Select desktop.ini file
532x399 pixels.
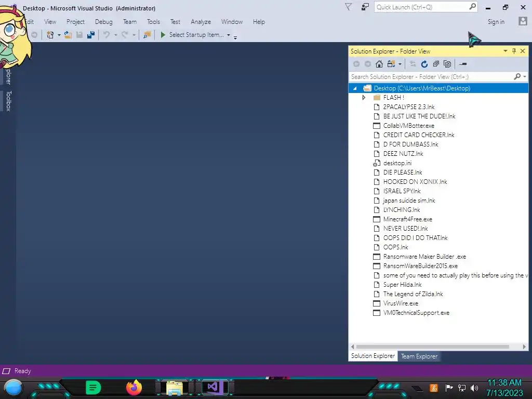397,163
